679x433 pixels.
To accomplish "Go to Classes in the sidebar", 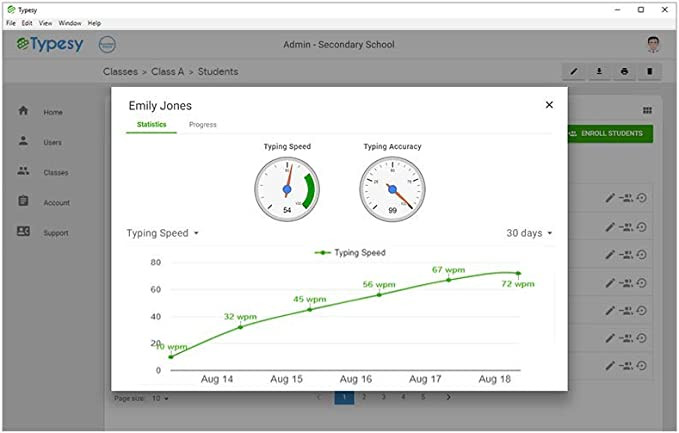I will pos(23,171).
